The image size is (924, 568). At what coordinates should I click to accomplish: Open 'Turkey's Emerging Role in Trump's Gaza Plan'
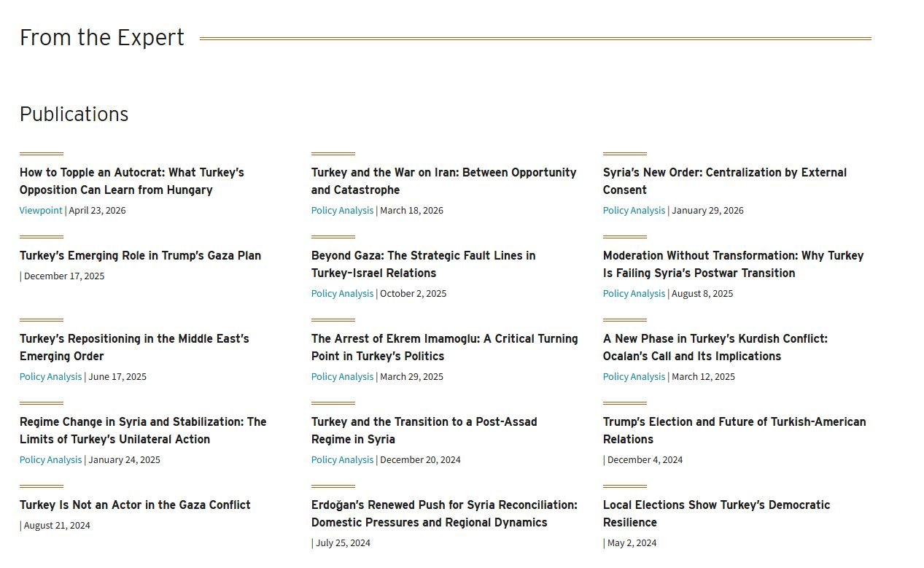point(140,255)
